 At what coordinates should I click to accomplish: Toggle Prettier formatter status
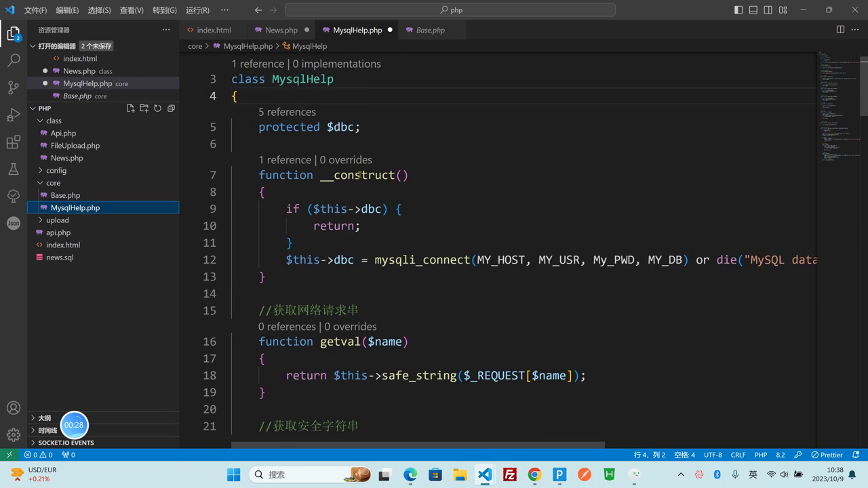pyautogui.click(x=827, y=455)
